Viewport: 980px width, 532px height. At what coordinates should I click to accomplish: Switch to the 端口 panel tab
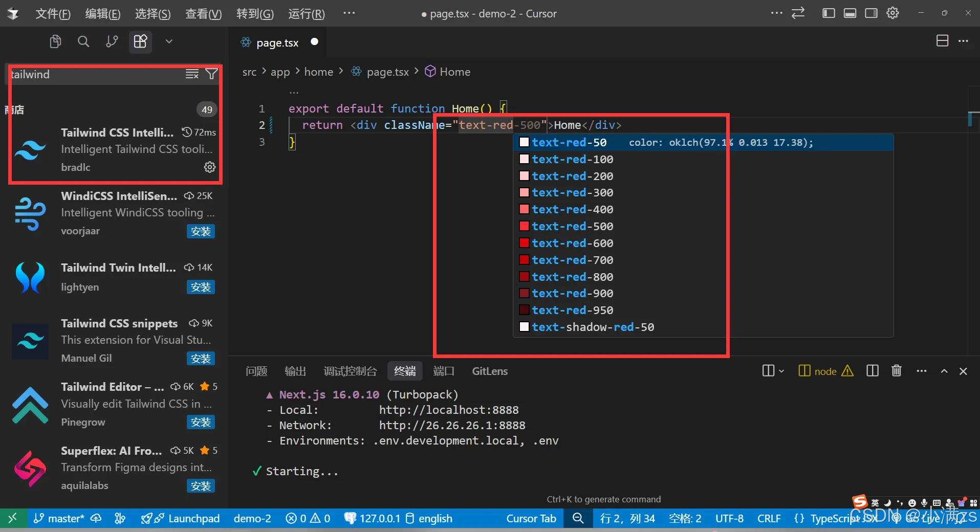pyautogui.click(x=444, y=371)
